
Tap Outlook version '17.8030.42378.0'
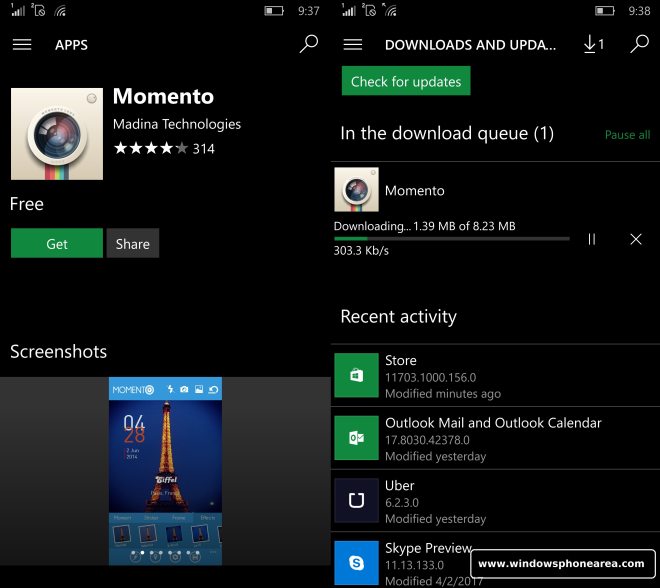point(427,440)
